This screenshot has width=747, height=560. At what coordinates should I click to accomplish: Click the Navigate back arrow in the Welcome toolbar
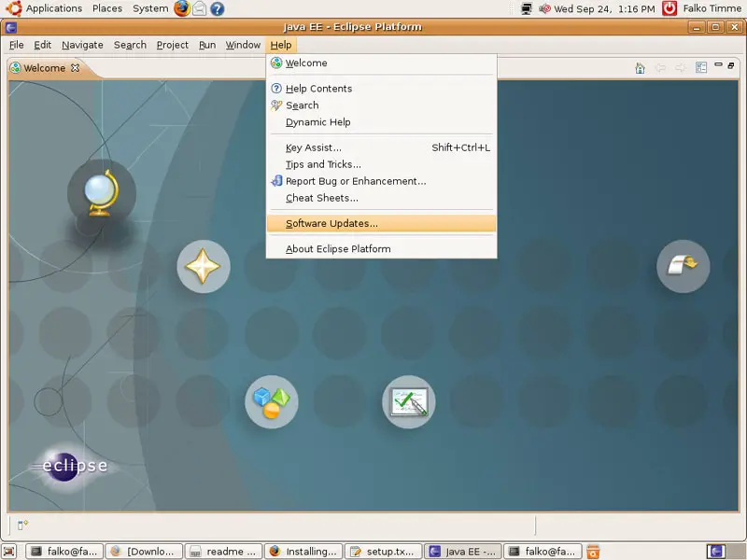pyautogui.click(x=660, y=68)
